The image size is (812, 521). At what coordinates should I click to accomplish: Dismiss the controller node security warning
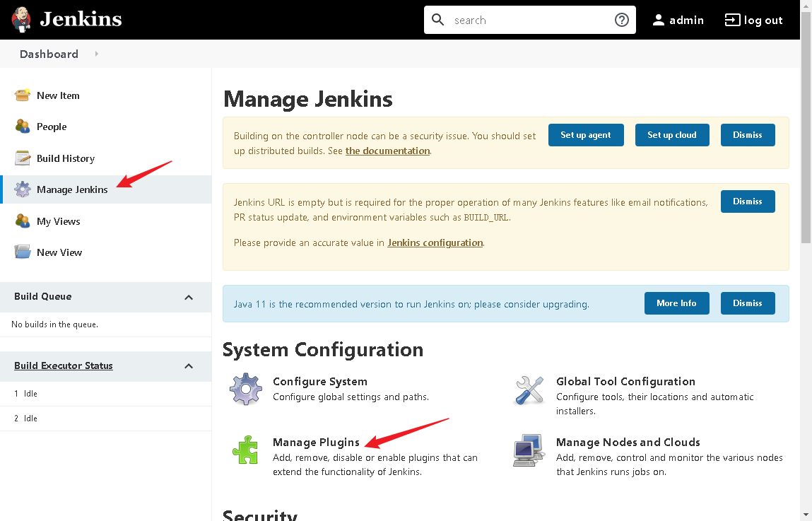(x=747, y=134)
